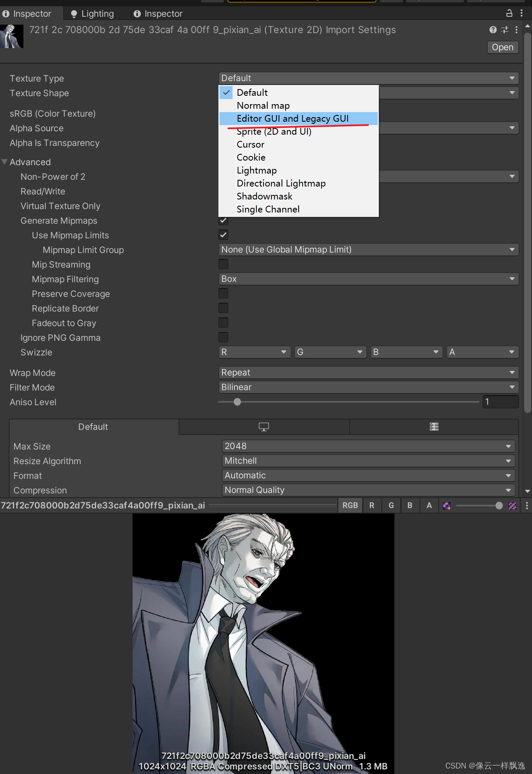Click the mip level checker icon right of the slider
The height and width of the screenshot is (774, 532).
(x=512, y=506)
